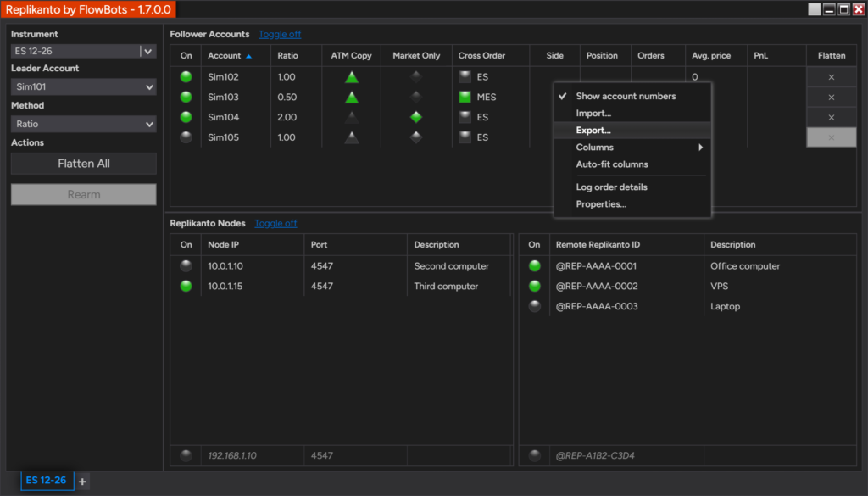Toggle ATM Copy triangle for Sim104
This screenshot has height=496, width=868.
(x=352, y=117)
